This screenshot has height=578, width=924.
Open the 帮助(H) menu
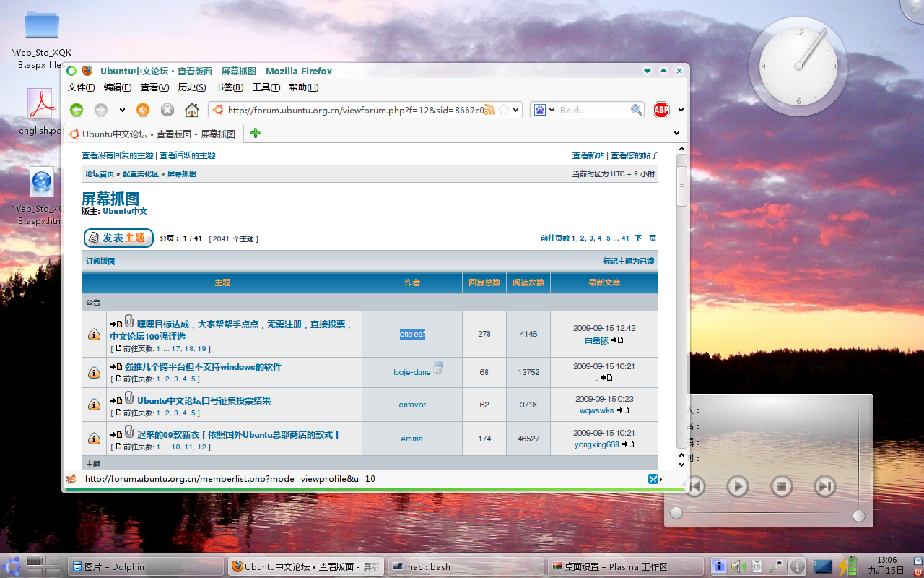(x=303, y=87)
